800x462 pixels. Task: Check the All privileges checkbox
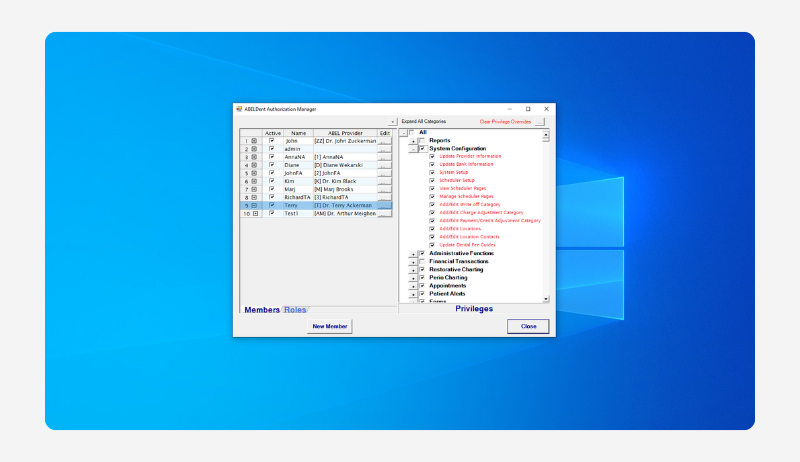pyautogui.click(x=412, y=133)
